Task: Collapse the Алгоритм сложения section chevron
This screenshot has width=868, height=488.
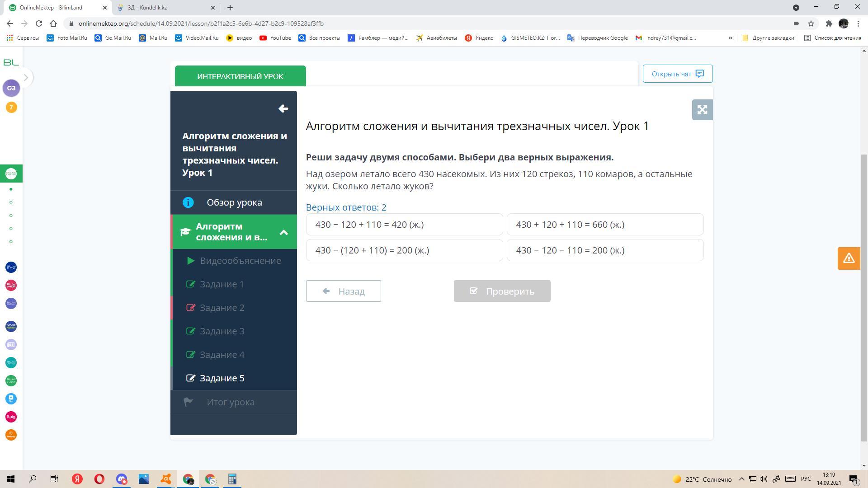Action: pyautogui.click(x=283, y=232)
